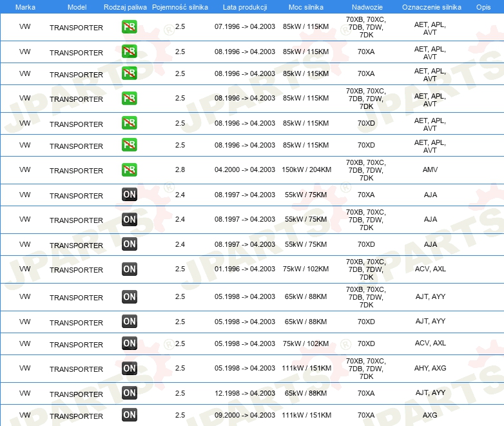Select the '01.1996 -> 04.2003' production date cell
This screenshot has height=426, width=504.
[x=245, y=269]
